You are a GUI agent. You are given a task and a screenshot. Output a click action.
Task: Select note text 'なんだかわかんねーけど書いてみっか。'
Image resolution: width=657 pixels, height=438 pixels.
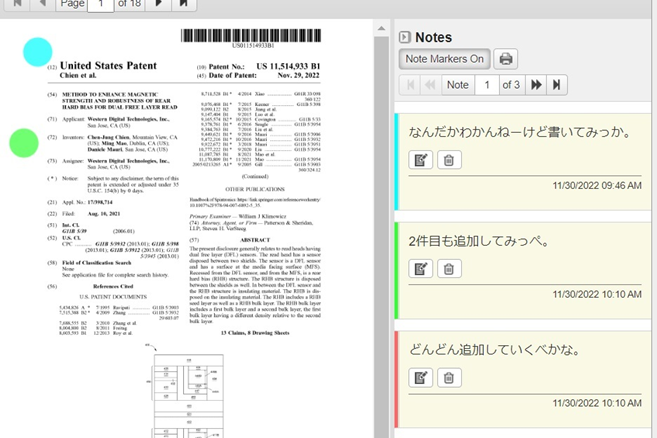point(520,132)
